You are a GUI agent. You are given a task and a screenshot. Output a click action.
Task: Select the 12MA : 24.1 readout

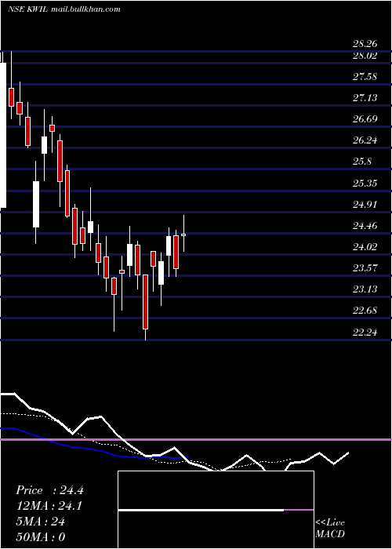[49, 506]
